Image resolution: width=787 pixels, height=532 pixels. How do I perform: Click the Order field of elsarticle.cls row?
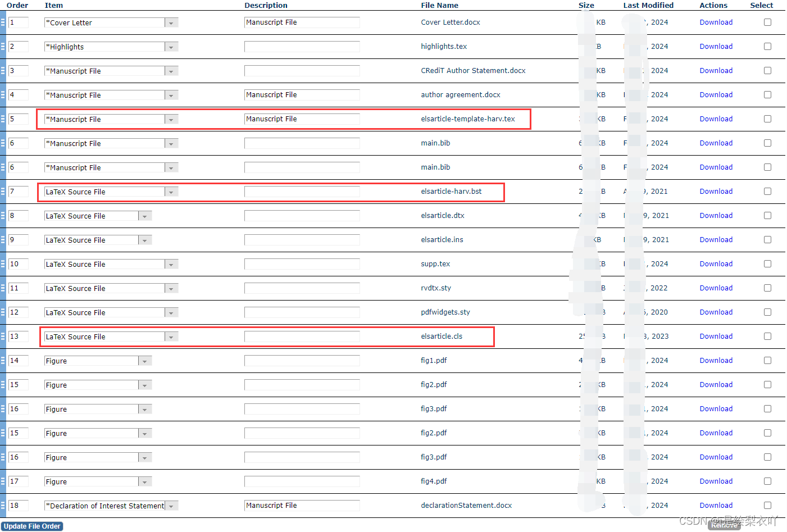[x=18, y=337]
